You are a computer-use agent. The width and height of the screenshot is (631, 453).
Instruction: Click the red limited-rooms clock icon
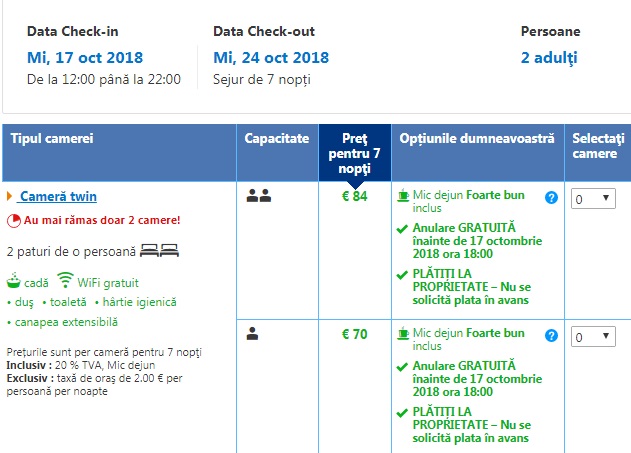[13, 220]
